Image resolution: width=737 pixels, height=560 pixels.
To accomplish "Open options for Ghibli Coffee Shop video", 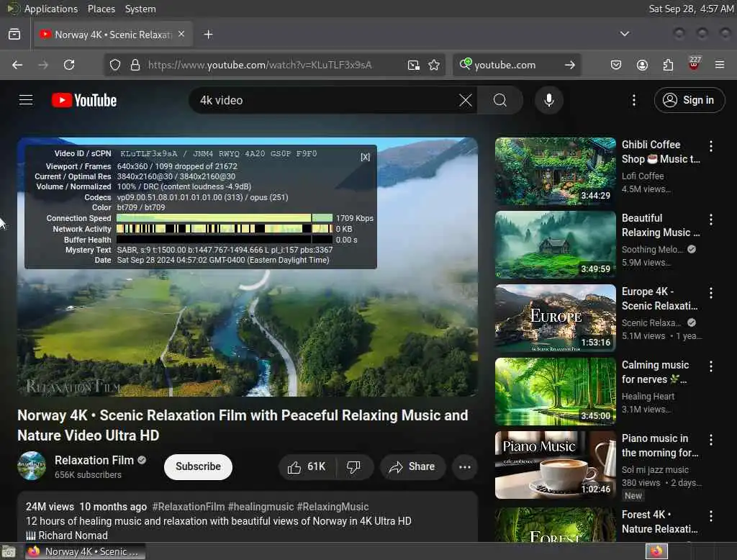I will [x=710, y=146].
